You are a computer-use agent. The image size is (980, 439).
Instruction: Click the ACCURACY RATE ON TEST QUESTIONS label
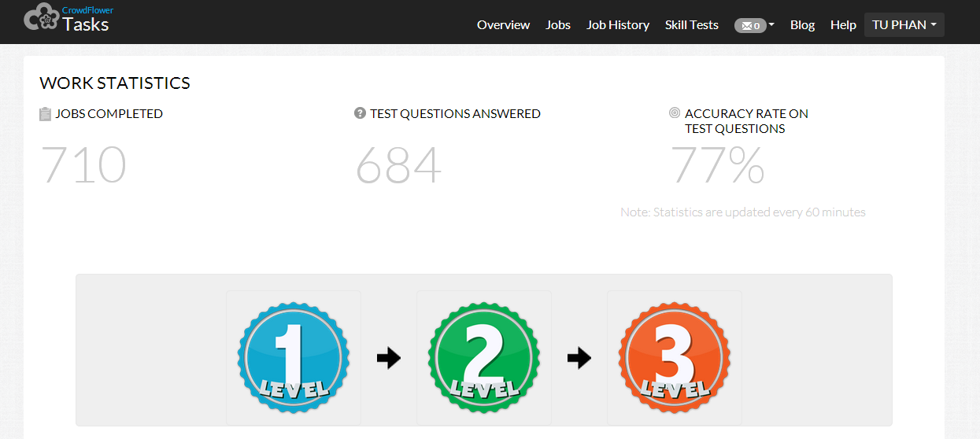coord(746,121)
